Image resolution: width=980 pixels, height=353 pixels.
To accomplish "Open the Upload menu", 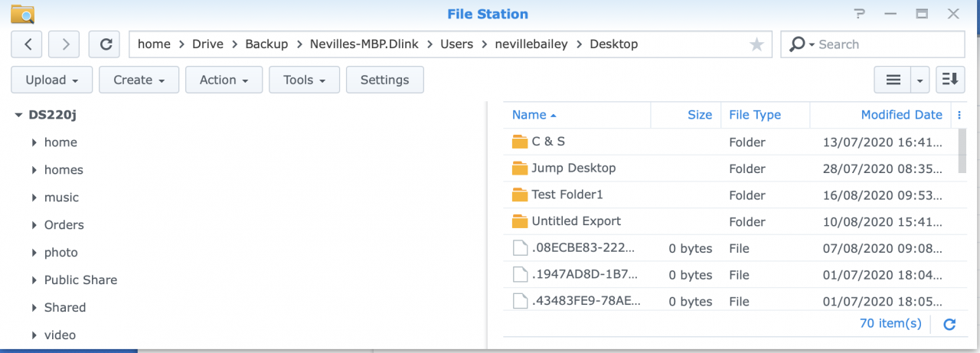I will tap(52, 80).
